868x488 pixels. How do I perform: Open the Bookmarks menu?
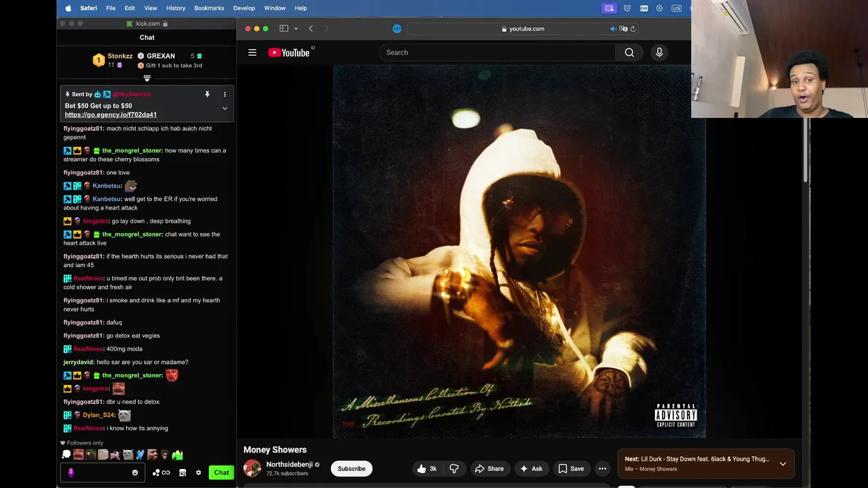[209, 8]
